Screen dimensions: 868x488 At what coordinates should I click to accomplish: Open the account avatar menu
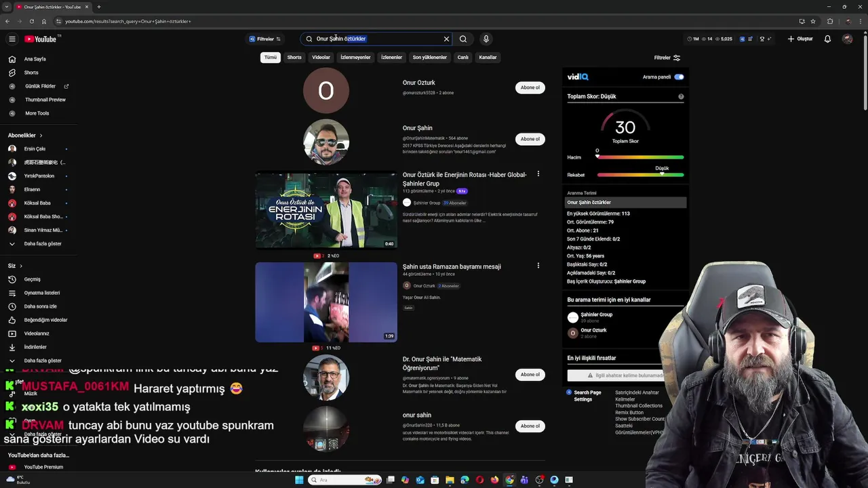coord(847,39)
